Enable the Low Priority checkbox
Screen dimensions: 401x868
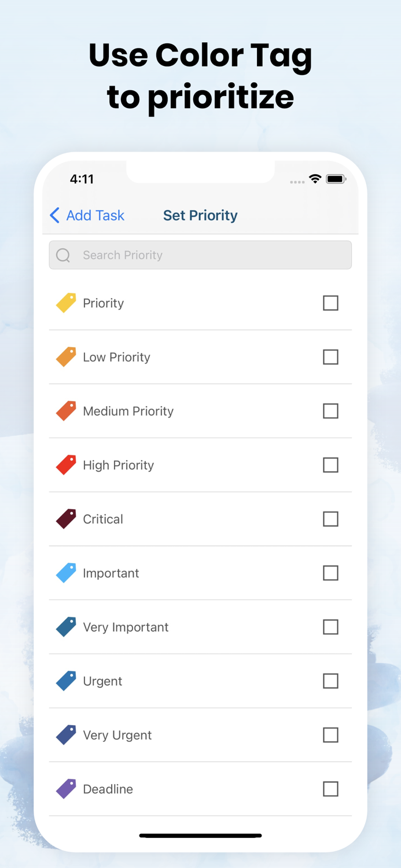[330, 357]
